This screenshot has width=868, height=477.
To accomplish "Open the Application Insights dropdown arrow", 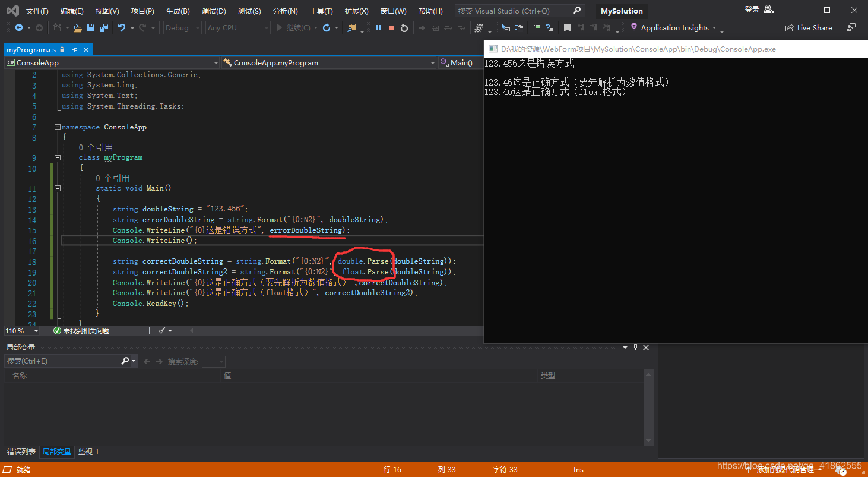I will (x=714, y=28).
